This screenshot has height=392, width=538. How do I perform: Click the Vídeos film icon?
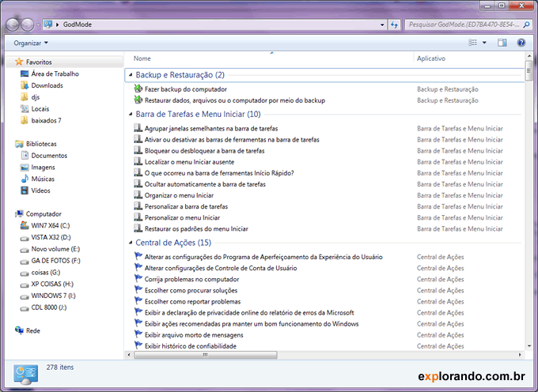point(25,190)
